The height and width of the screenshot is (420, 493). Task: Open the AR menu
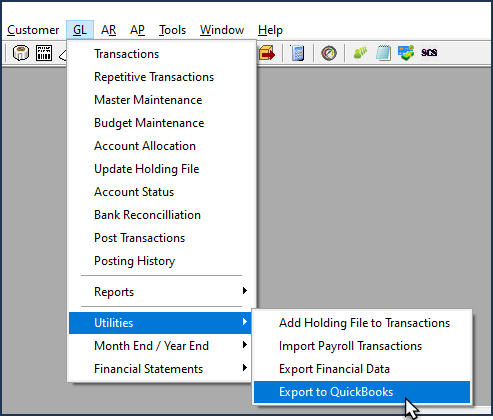coord(109,30)
